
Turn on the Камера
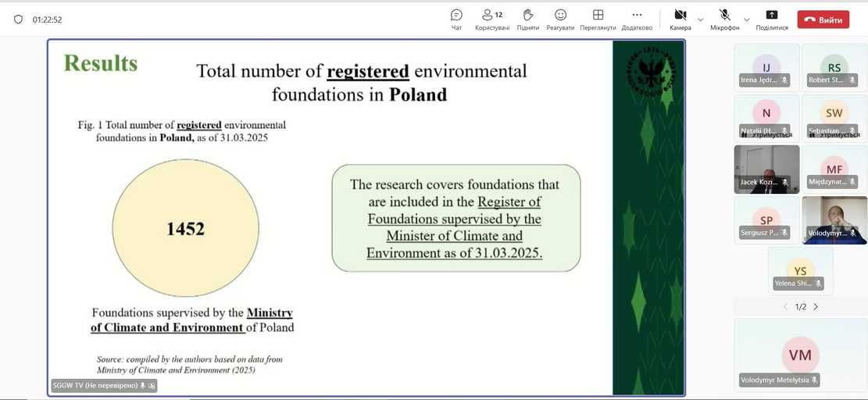click(x=680, y=19)
